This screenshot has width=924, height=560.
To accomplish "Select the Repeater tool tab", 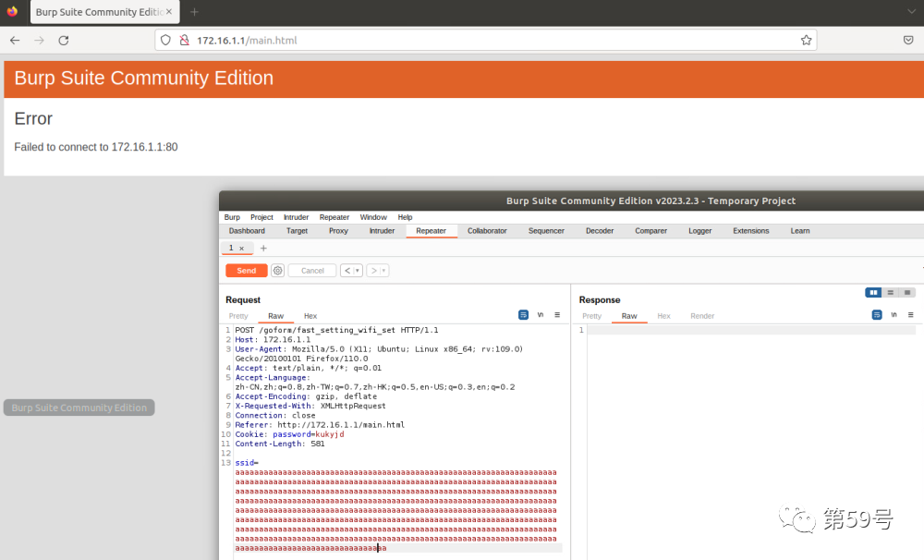I will tap(431, 231).
